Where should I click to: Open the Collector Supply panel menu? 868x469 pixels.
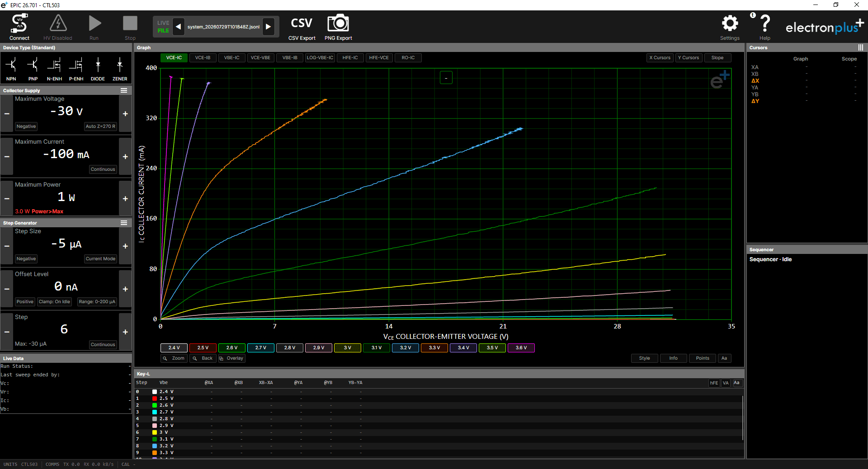(124, 90)
